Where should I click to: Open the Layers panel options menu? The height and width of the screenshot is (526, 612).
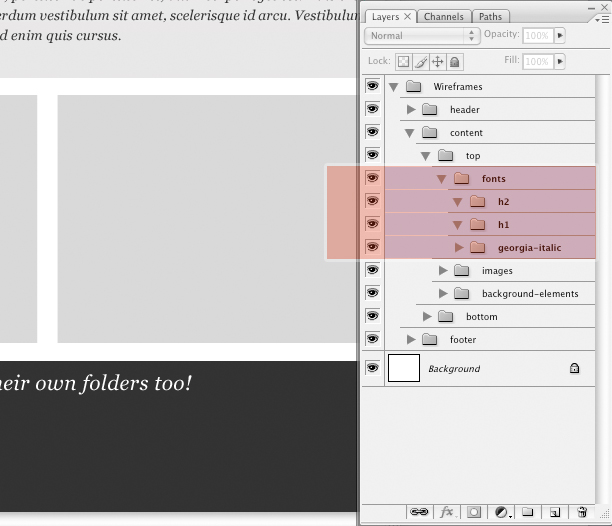602,20
